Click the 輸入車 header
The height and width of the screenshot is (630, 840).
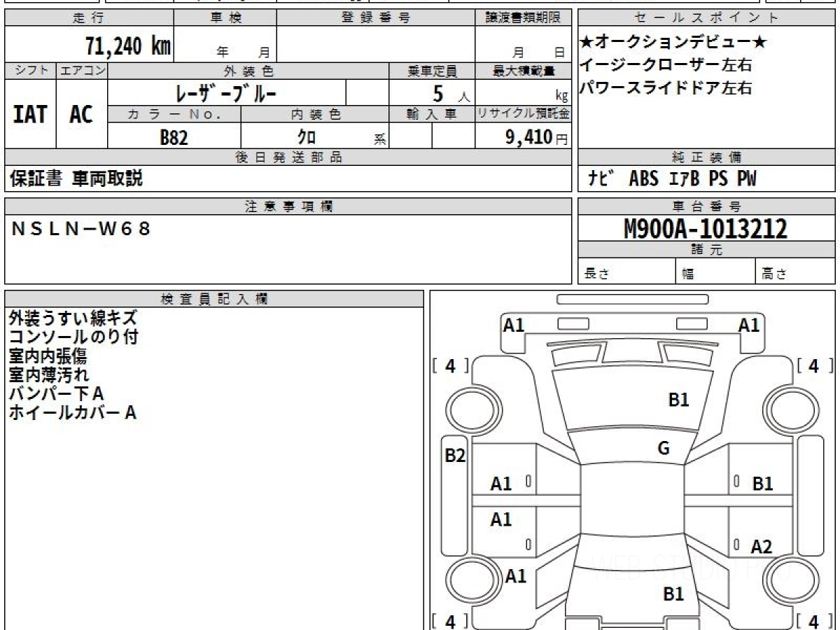click(432, 114)
